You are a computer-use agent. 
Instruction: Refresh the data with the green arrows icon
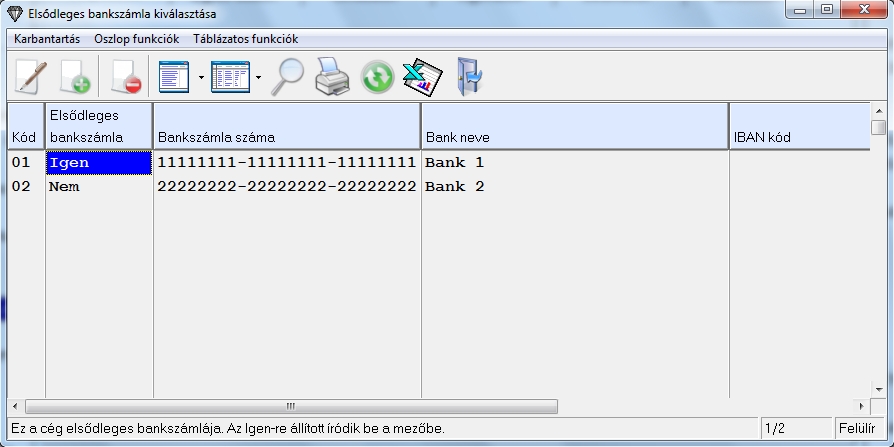tap(377, 77)
